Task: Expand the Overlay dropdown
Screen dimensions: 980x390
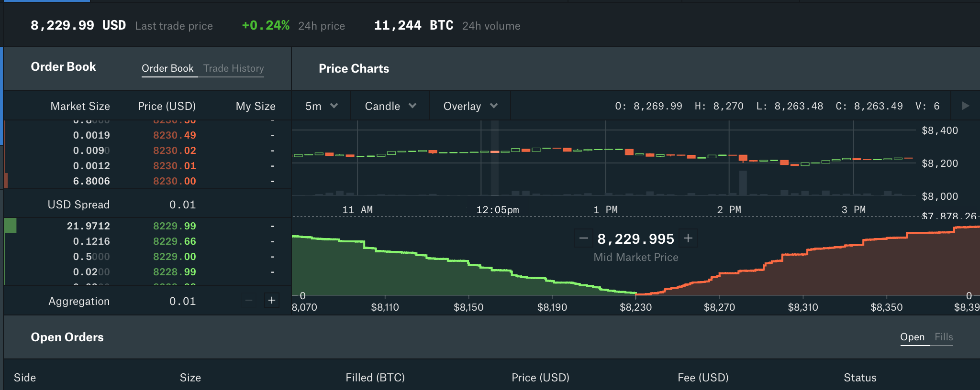Action: [470, 106]
